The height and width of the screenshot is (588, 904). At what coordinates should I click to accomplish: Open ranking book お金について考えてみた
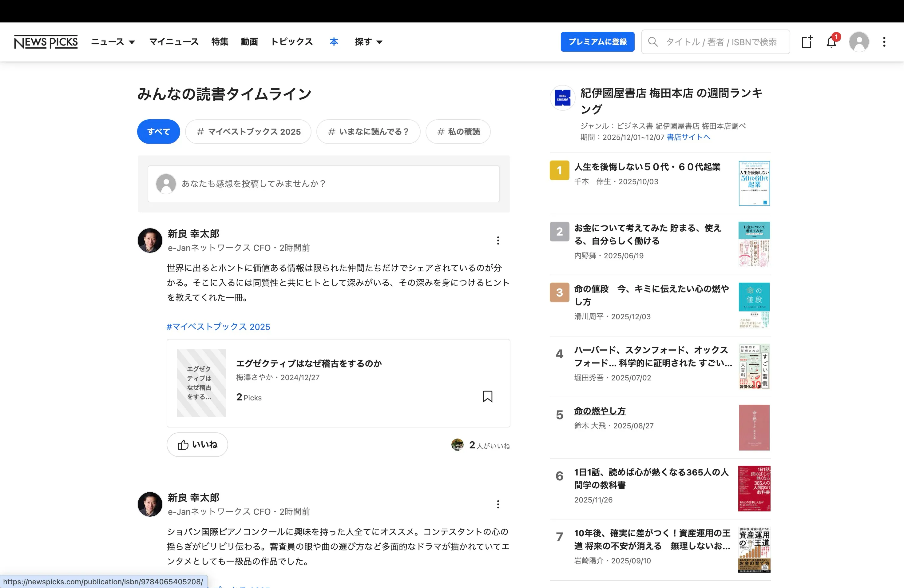tap(648, 234)
